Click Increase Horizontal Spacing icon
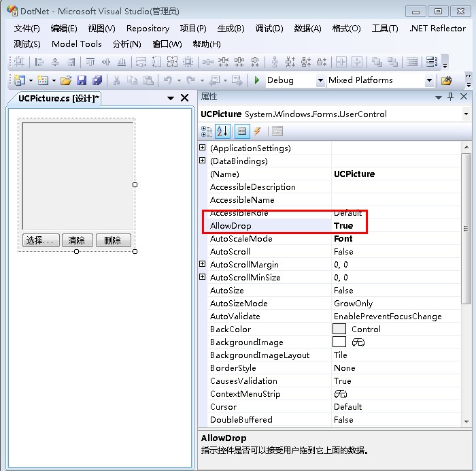The image size is (476, 471). (224, 62)
